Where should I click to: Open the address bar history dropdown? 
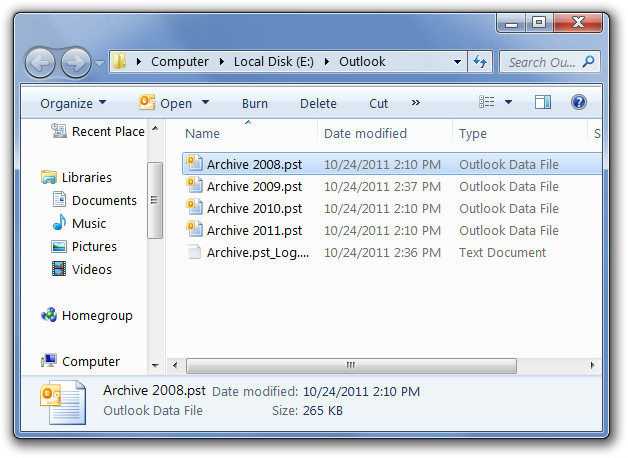(457, 62)
